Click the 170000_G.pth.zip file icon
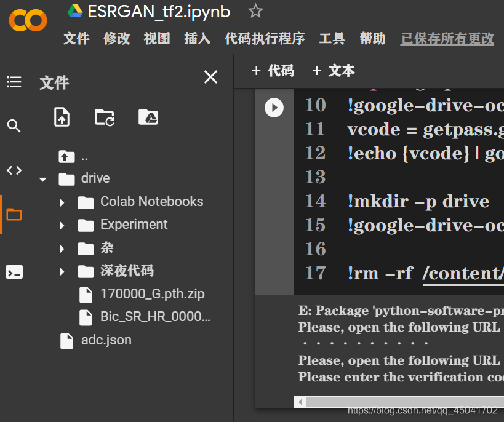The width and height of the screenshot is (504, 422). [86, 295]
